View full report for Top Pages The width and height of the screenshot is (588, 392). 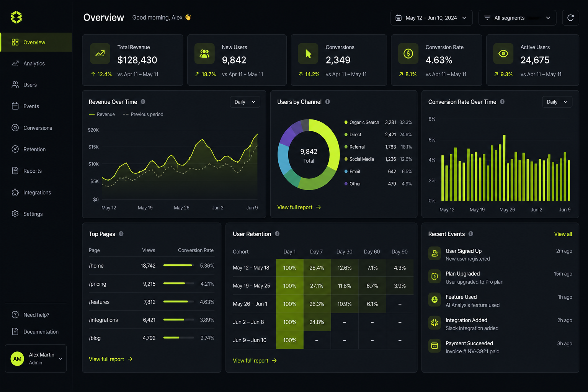[x=111, y=359]
